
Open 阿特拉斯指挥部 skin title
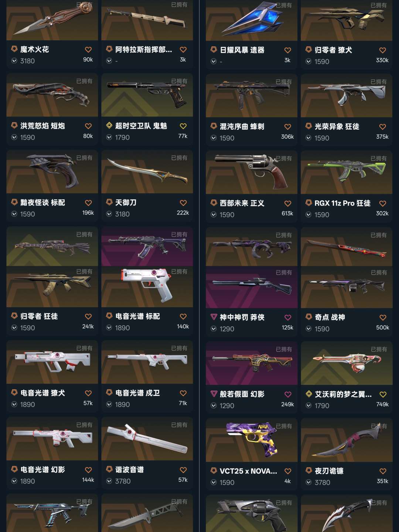[144, 50]
